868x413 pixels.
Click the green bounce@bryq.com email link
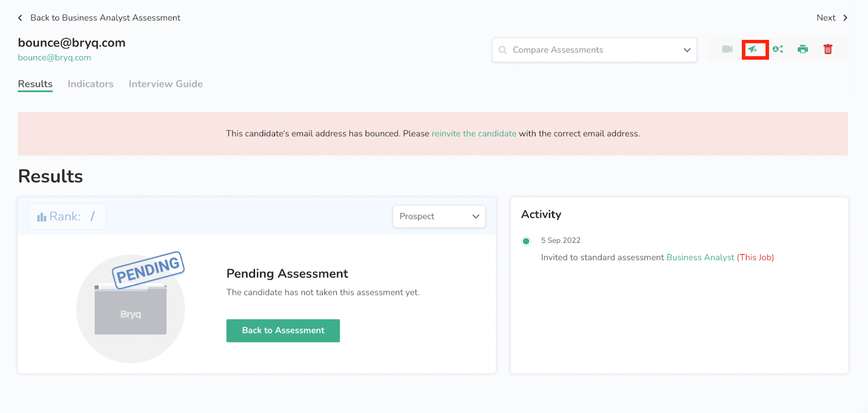point(54,57)
